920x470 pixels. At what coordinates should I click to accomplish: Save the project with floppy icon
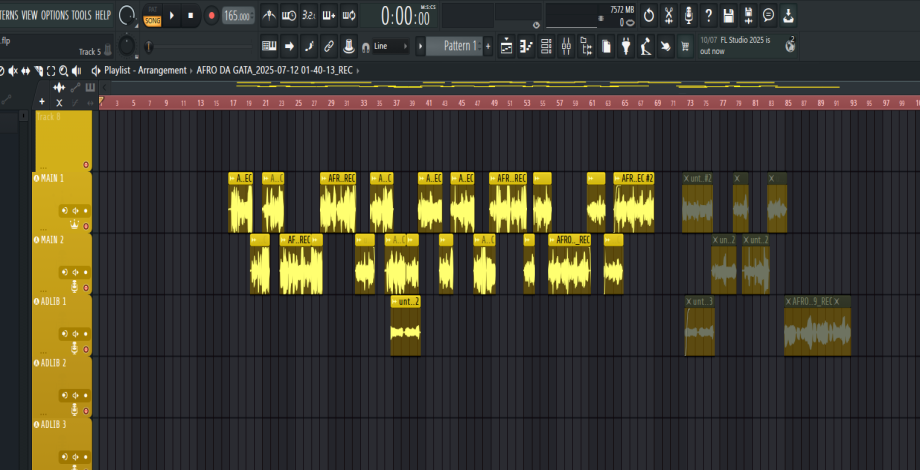729,16
